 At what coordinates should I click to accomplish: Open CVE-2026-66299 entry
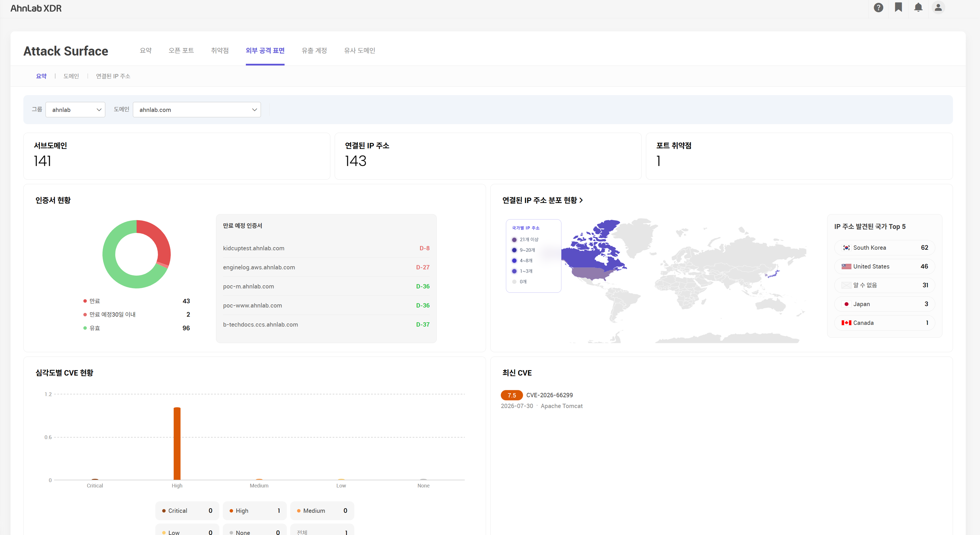tap(549, 395)
